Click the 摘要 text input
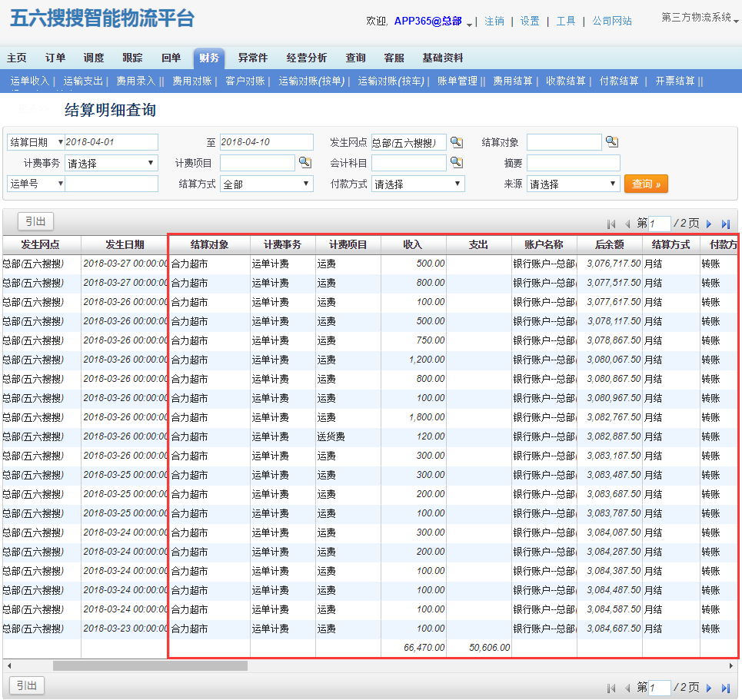 point(573,163)
